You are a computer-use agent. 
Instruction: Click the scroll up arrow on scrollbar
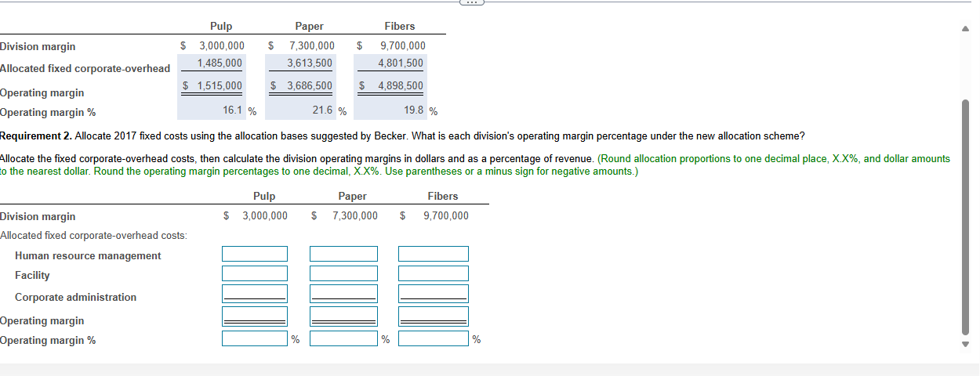965,29
